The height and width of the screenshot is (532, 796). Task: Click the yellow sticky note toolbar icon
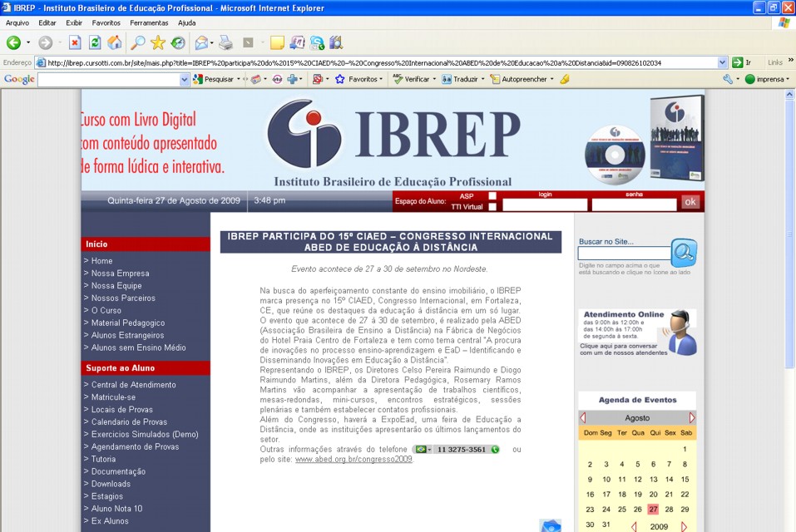click(x=277, y=43)
